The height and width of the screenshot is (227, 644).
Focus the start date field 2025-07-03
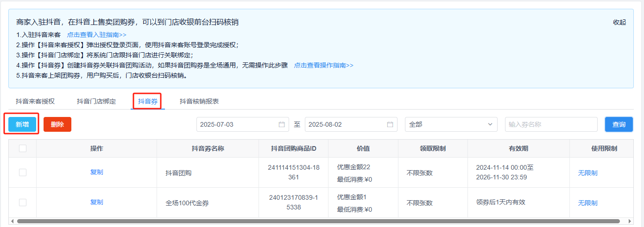[243, 124]
